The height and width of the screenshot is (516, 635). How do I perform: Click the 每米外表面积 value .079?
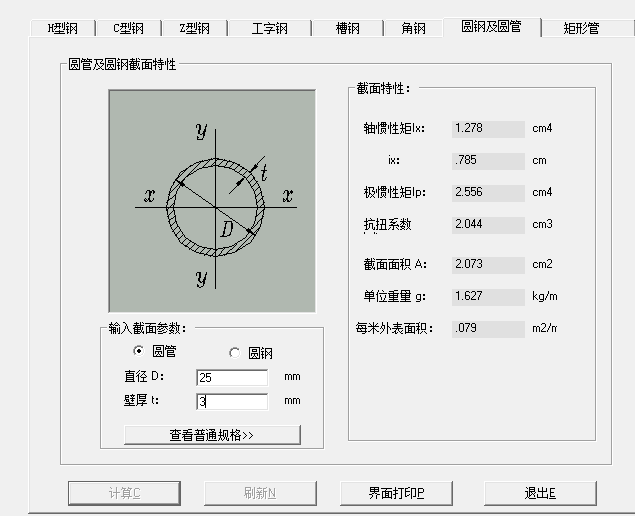tap(488, 329)
